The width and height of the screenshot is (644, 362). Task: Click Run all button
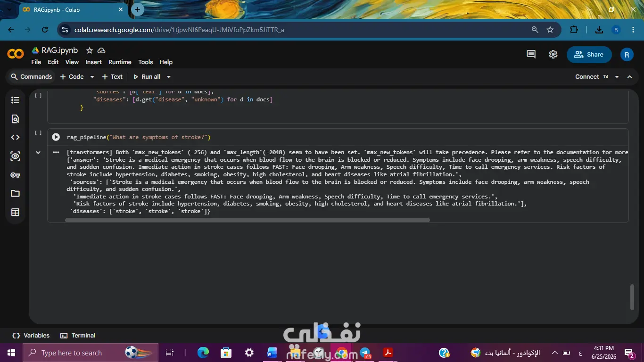[x=147, y=77]
